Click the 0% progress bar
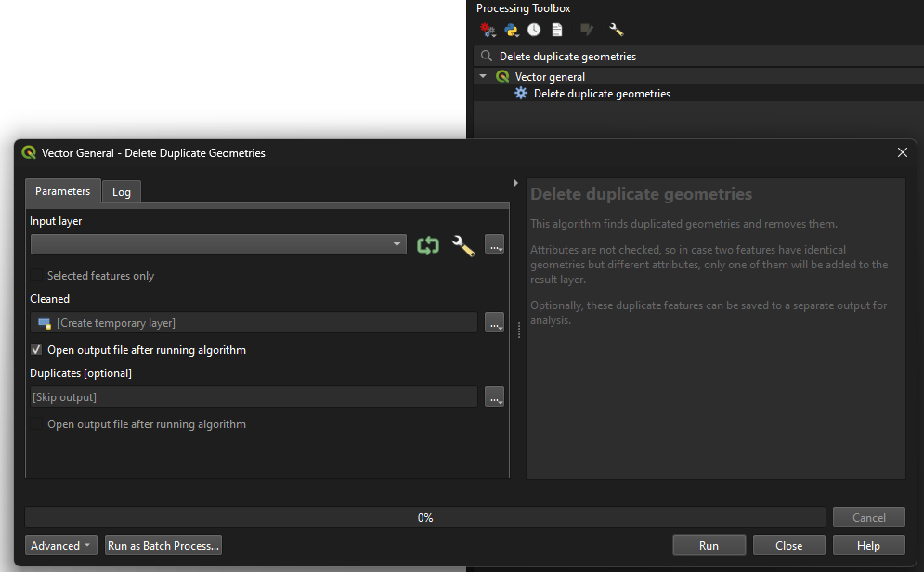The image size is (924, 572). coord(424,517)
